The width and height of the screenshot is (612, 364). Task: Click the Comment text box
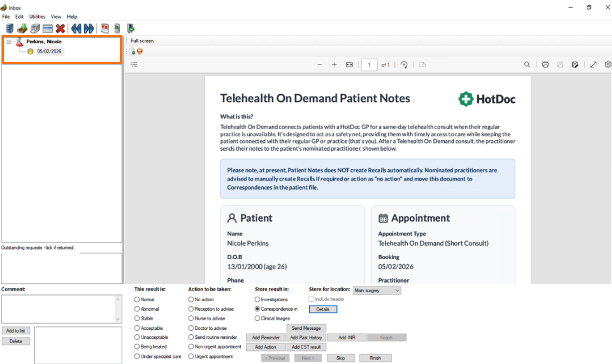click(x=58, y=309)
